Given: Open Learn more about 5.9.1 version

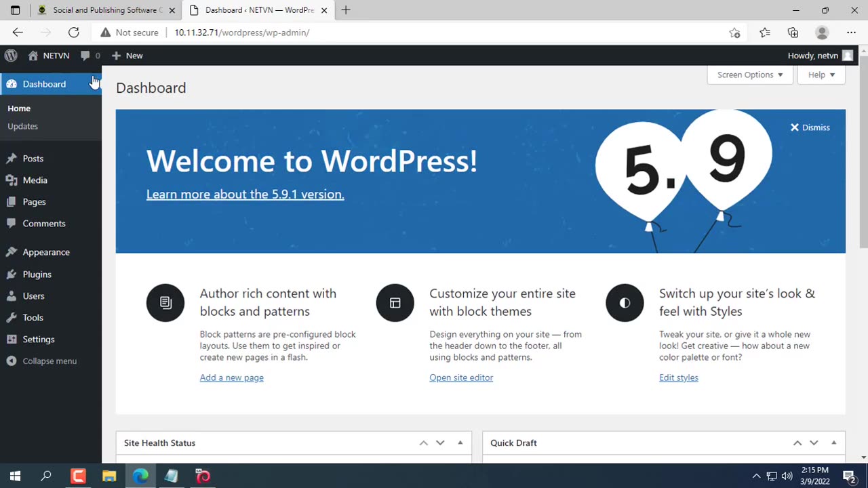Looking at the screenshot, I should pyautogui.click(x=245, y=195).
